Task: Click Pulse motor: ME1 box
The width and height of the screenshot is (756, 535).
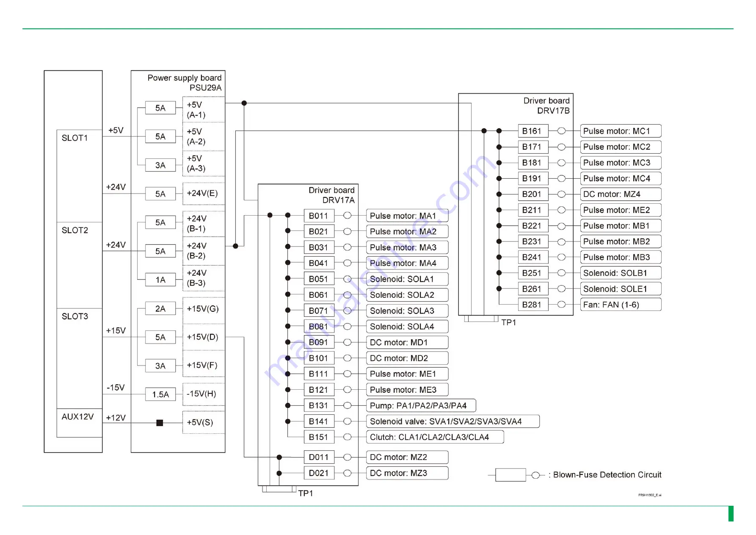Action: click(407, 374)
